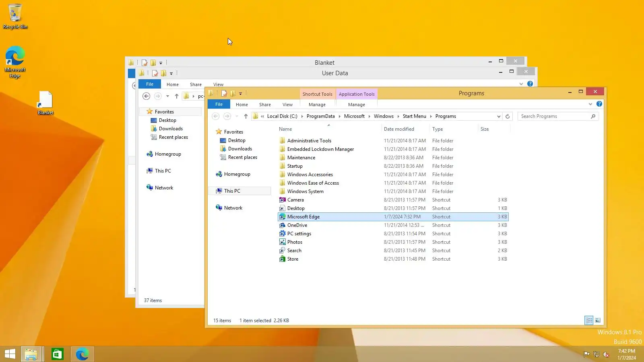Click the volume icon in the system tray
The width and height of the screenshot is (644, 362).
606,354
